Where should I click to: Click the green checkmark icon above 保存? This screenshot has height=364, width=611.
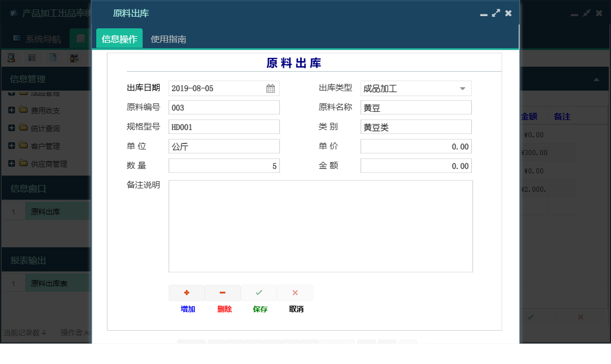pyautogui.click(x=259, y=293)
